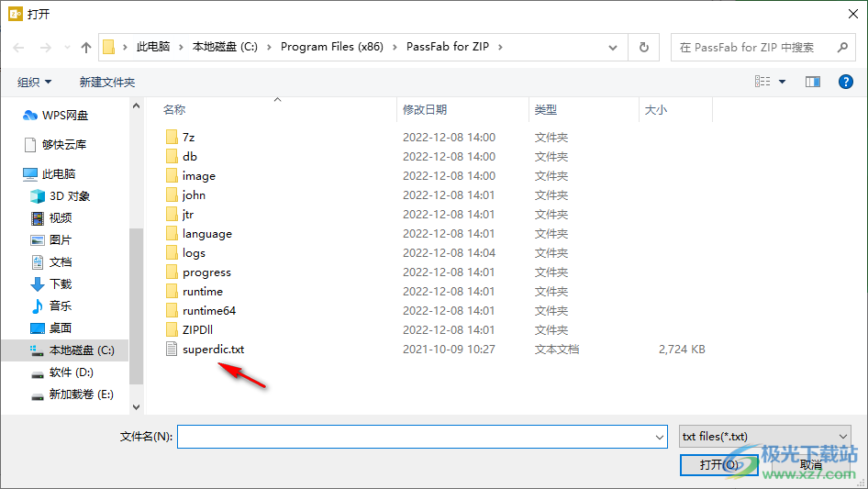Click the 打开(O) button
The width and height of the screenshot is (868, 489).
click(719, 464)
